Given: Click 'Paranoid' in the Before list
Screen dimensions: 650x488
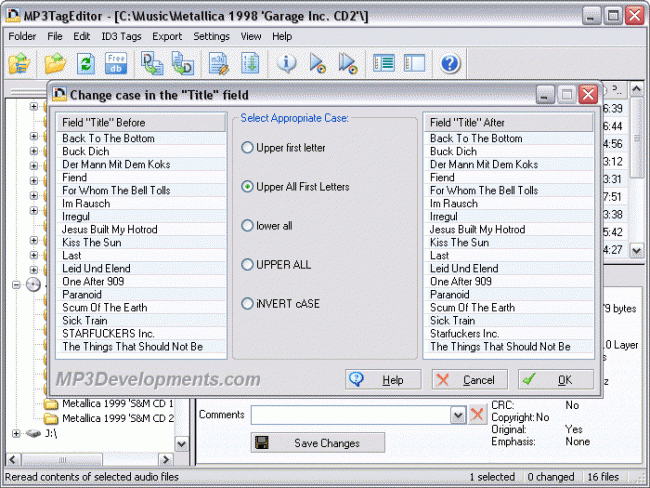Looking at the screenshot, I should tap(141, 294).
